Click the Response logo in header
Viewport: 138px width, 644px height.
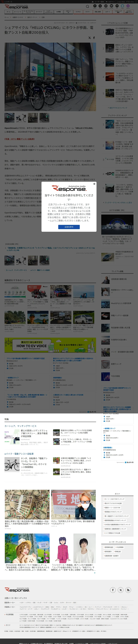[x=17, y=7]
